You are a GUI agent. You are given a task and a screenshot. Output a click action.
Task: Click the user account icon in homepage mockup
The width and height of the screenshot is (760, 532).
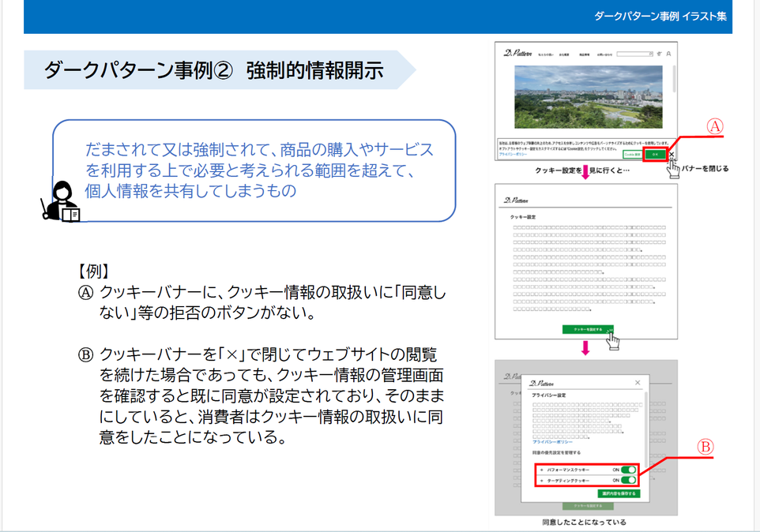[x=668, y=54]
